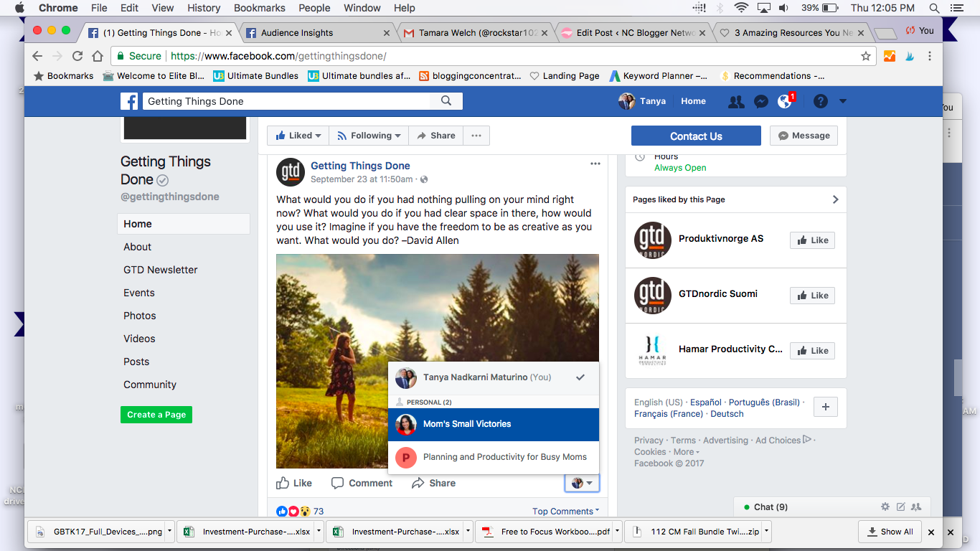The width and height of the screenshot is (980, 551).
Task: Click GTD page avatar on post
Action: coord(291,172)
